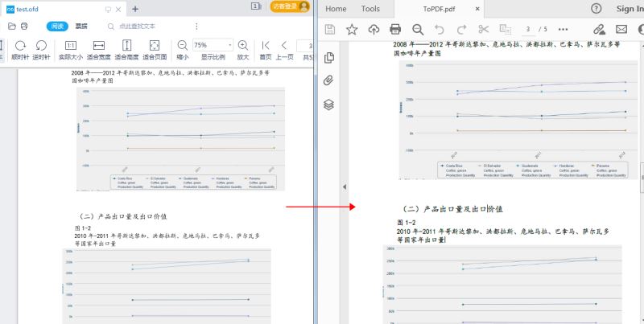Viewport: 644px width, 324px height.
Task: Open the three-dot more tools menu in Acrobat
Action: click(x=563, y=29)
